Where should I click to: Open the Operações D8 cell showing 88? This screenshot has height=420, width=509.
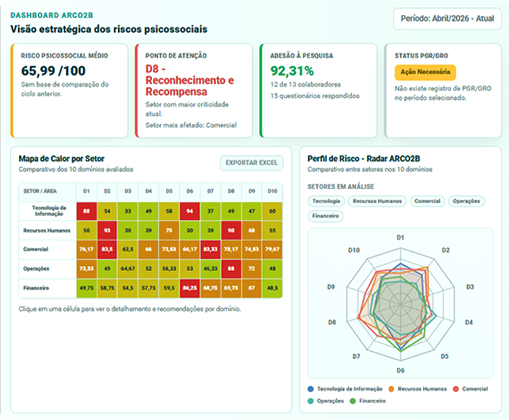tap(231, 269)
